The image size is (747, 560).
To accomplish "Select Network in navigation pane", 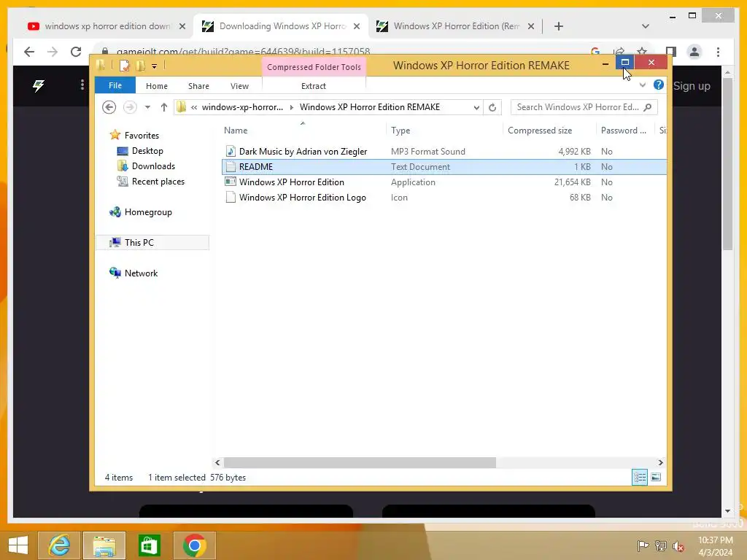I will click(141, 273).
